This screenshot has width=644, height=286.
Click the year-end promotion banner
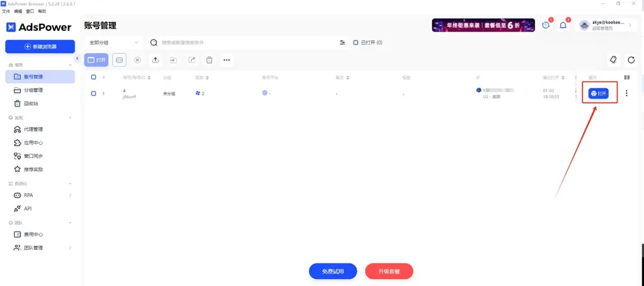click(x=484, y=25)
